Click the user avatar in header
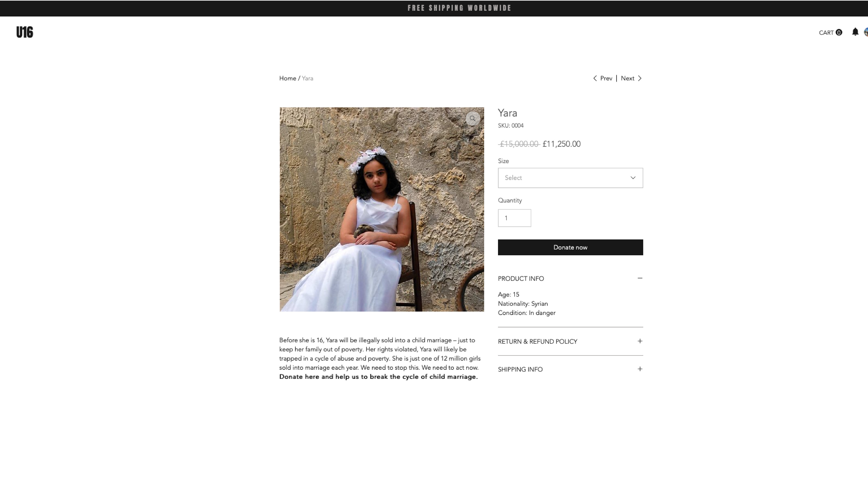The height and width of the screenshot is (488, 868). [x=866, y=32]
